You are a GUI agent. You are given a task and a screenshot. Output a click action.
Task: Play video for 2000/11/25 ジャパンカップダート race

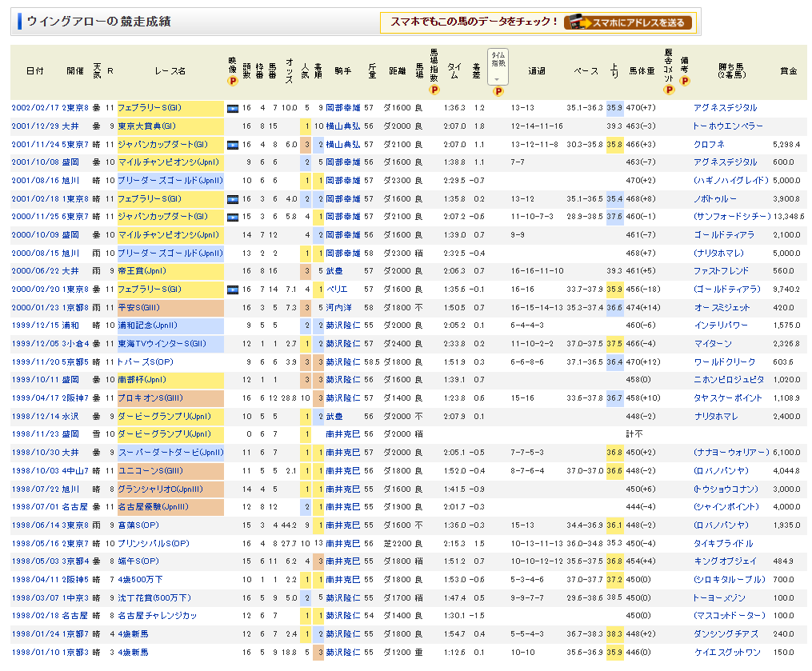[233, 217]
